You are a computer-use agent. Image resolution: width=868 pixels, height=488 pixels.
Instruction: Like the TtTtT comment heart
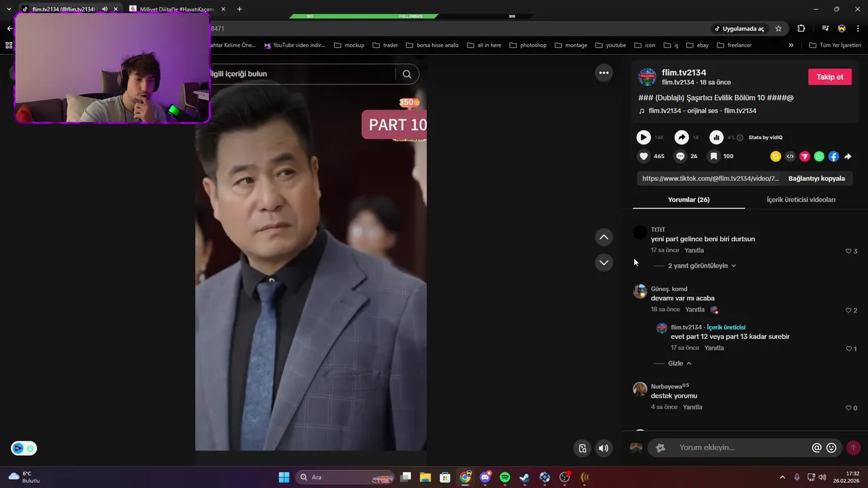pos(848,251)
